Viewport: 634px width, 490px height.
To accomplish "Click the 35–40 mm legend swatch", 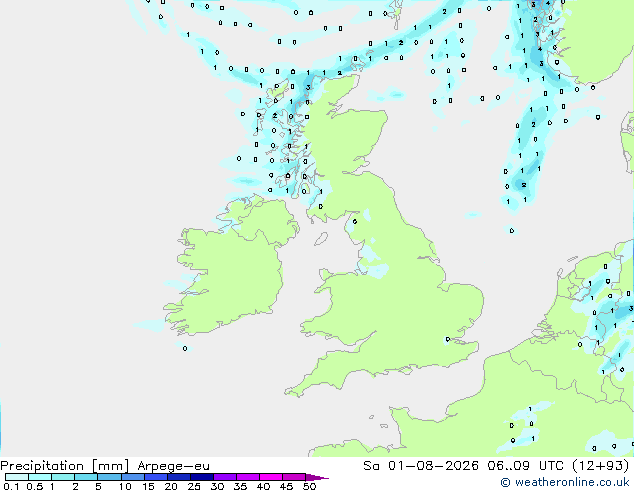I will [x=247, y=477].
